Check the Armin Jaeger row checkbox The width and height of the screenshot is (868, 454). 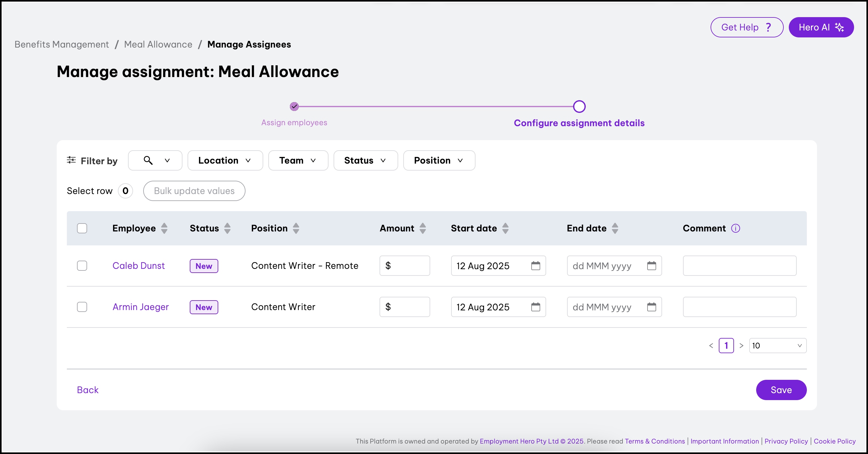82,307
